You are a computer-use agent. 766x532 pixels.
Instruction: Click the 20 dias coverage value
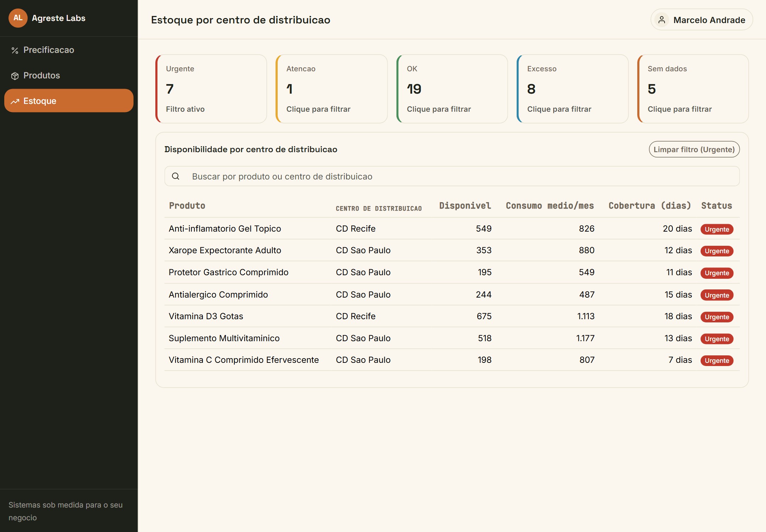click(677, 229)
